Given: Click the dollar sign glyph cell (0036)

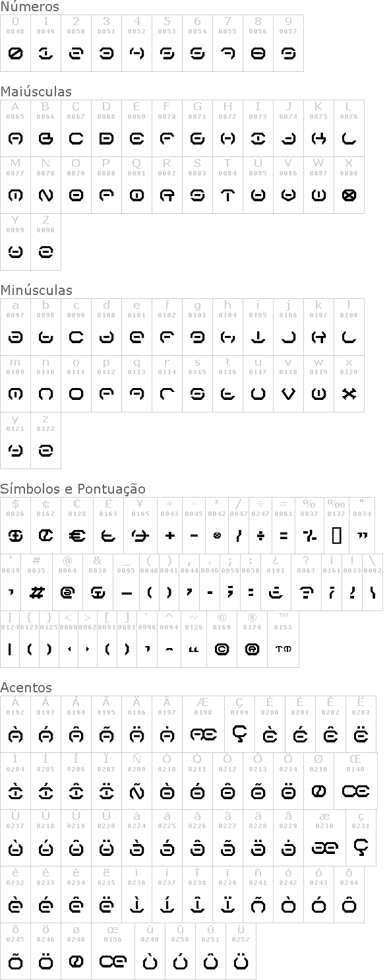Looking at the screenshot, I should 15,525.
